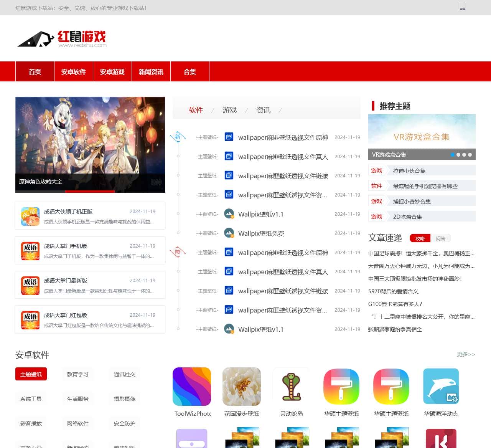This screenshot has width=491, height=448.
Task: Open the 新闻资讯 menu item
Action: click(x=151, y=71)
